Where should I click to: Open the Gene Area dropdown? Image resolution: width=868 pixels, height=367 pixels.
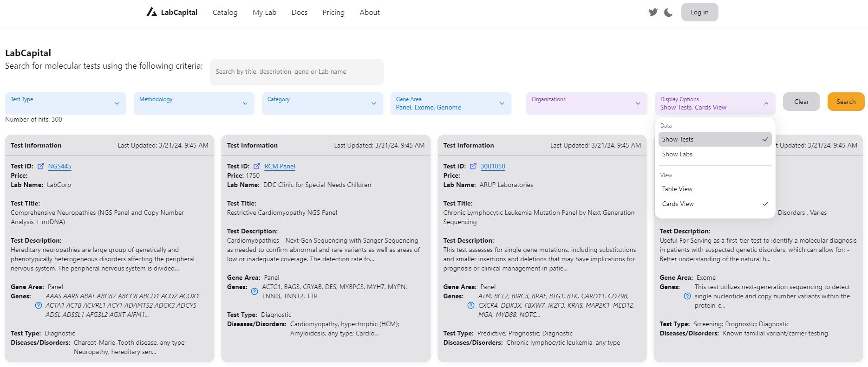pyautogui.click(x=451, y=103)
